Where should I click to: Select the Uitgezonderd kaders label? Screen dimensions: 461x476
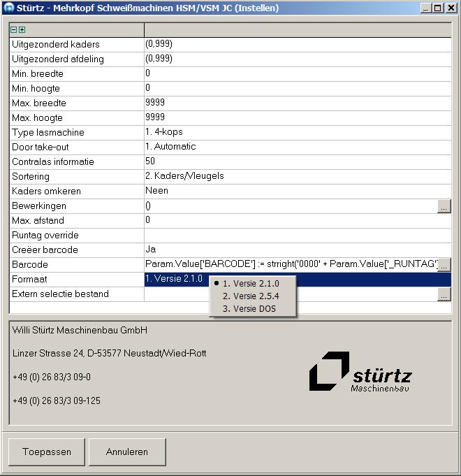click(x=56, y=44)
